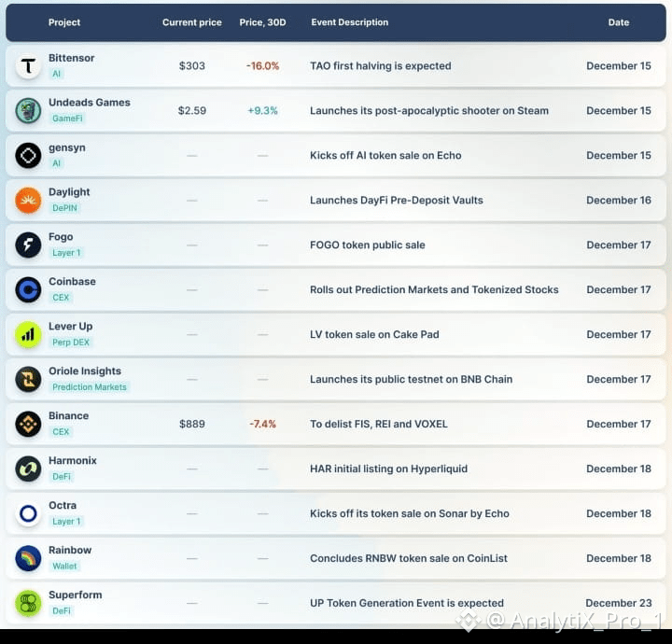Click the Layer 1 tag under Fogo
The height and width of the screenshot is (644, 672).
pos(66,253)
